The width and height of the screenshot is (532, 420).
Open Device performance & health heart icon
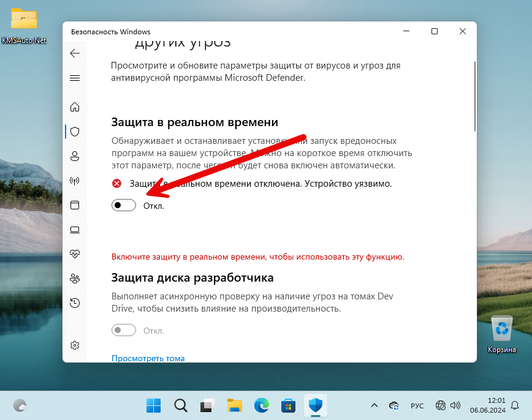75,253
